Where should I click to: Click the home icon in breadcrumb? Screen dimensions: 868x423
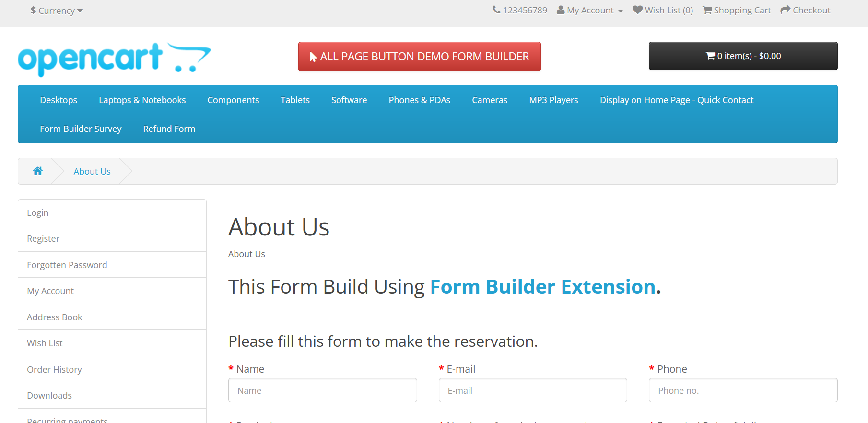coord(38,171)
